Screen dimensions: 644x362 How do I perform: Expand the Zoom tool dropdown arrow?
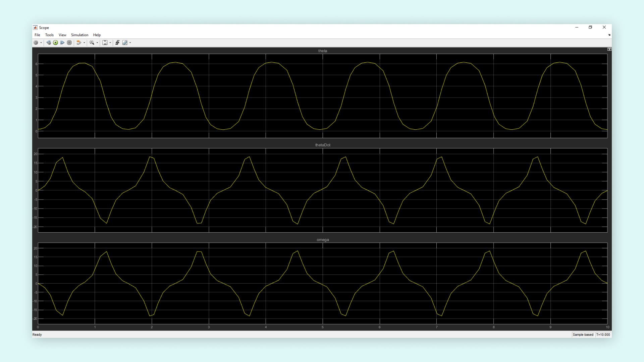point(97,43)
